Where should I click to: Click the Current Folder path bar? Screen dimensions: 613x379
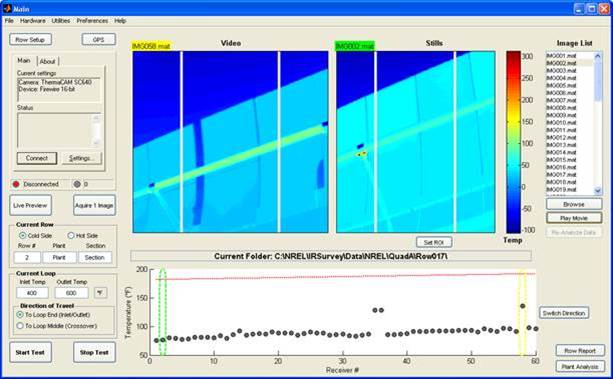click(331, 256)
